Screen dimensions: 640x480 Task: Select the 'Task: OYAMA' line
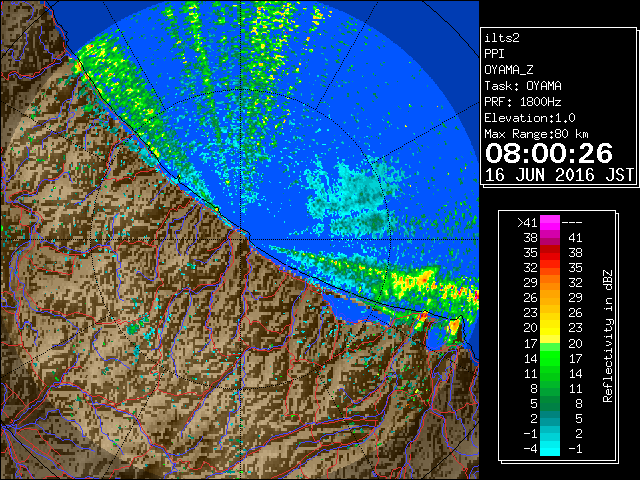click(523, 86)
